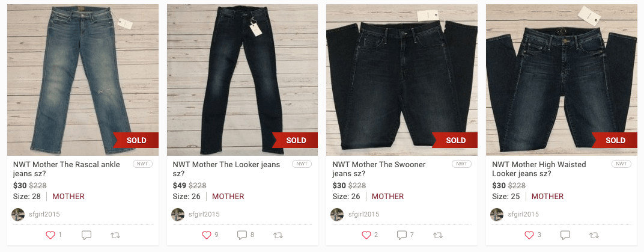This screenshot has height=252, width=644.
Task: Like the Swooner jeans listing
Action: [366, 235]
